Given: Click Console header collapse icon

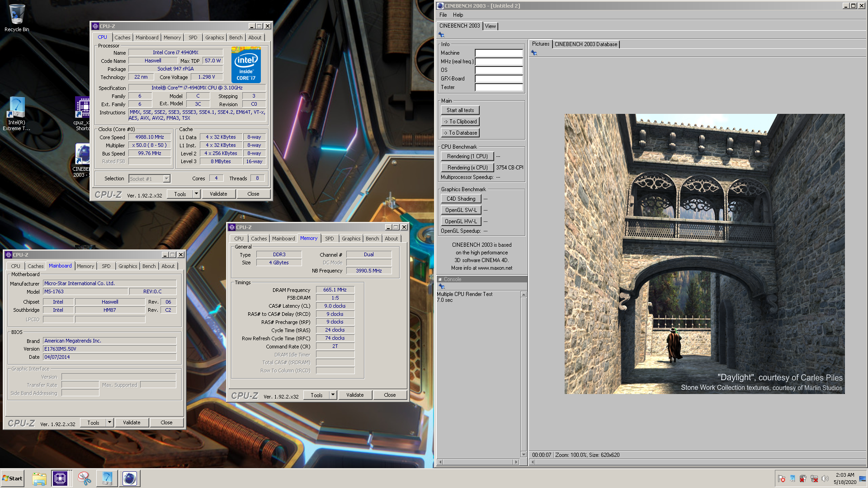Looking at the screenshot, I should [440, 279].
